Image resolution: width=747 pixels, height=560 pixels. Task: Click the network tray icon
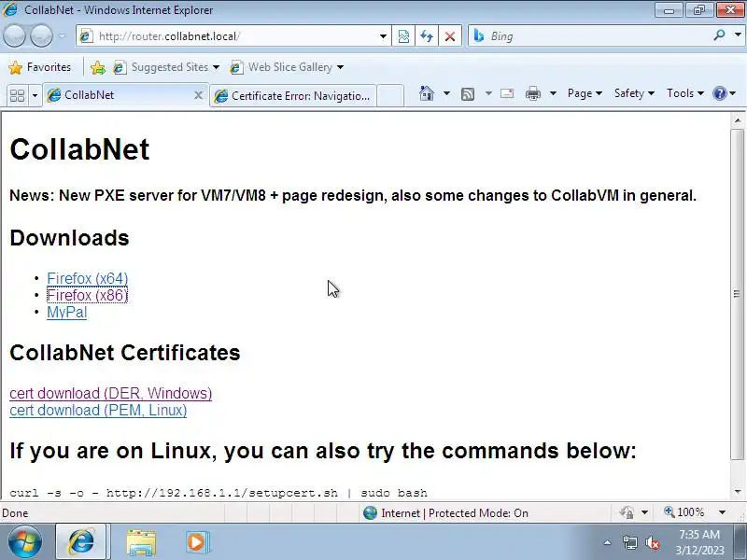[629, 542]
